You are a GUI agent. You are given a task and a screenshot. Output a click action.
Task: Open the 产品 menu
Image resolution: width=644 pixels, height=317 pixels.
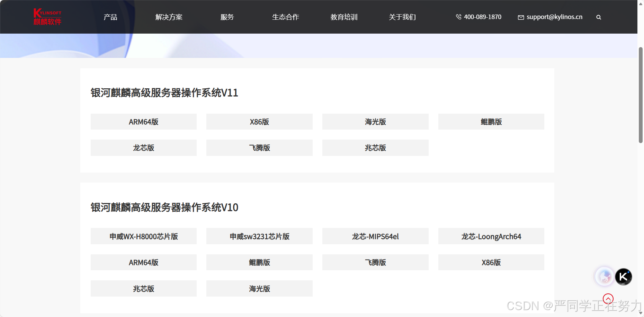click(x=110, y=17)
